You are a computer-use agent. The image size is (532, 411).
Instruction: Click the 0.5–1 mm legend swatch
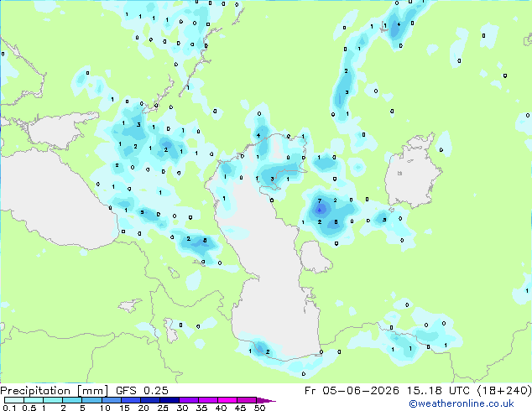click(x=34, y=400)
